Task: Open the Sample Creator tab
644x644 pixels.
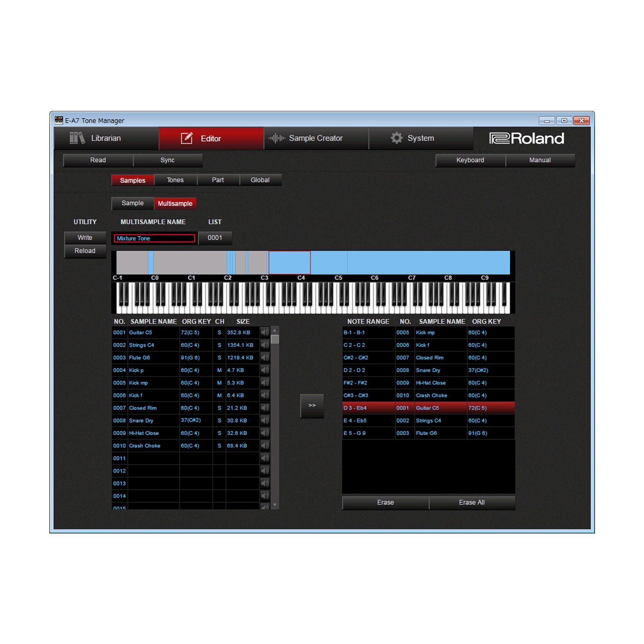Action: click(x=316, y=138)
